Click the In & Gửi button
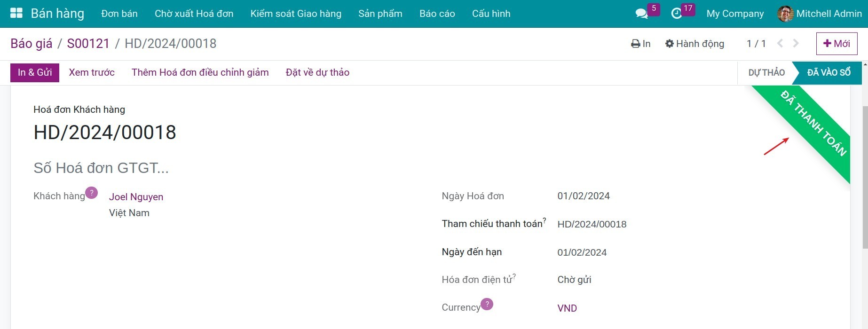This screenshot has width=868, height=329. click(35, 72)
